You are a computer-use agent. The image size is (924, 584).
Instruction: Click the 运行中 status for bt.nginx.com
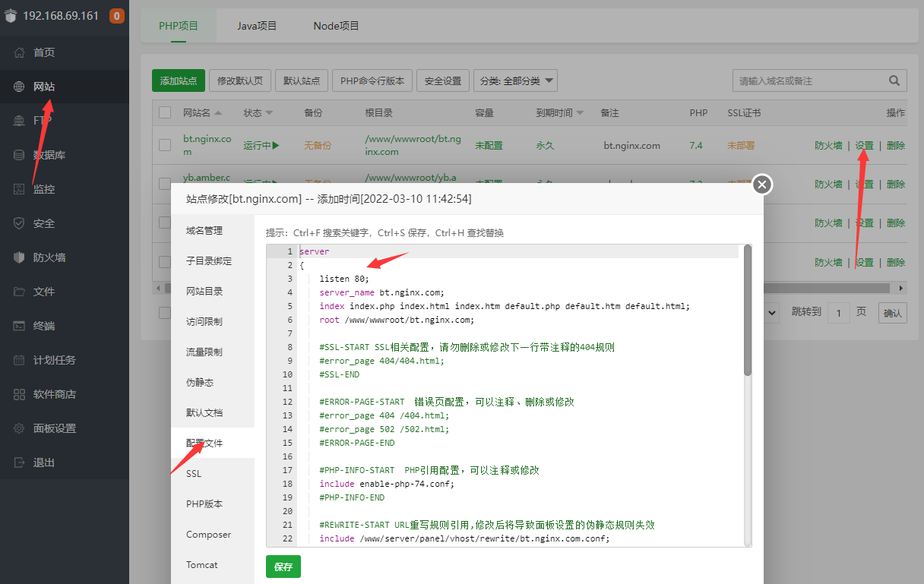point(261,145)
